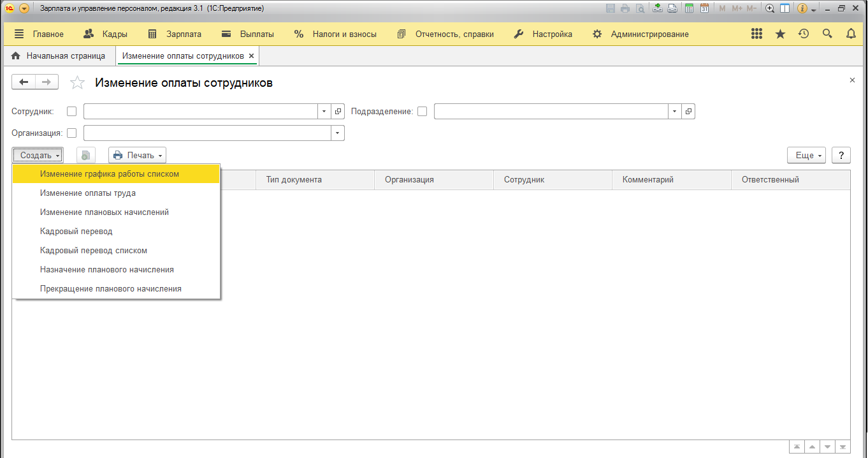This screenshot has width=868, height=458.
Task: Click the search magnifier in the yellow panel
Action: (827, 34)
